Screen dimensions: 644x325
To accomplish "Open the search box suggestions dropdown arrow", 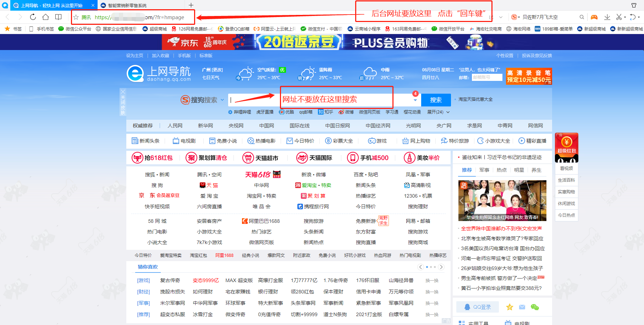I will pos(415,100).
